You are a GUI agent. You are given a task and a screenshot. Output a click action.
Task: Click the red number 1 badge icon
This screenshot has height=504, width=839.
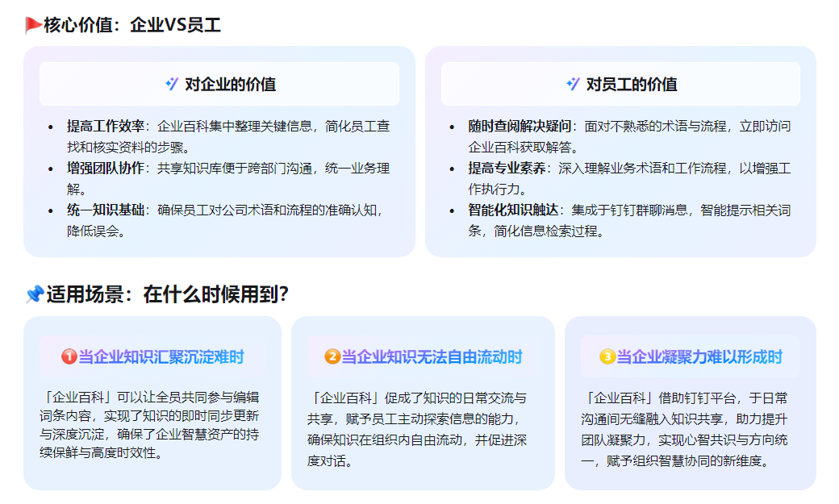pyautogui.click(x=69, y=356)
